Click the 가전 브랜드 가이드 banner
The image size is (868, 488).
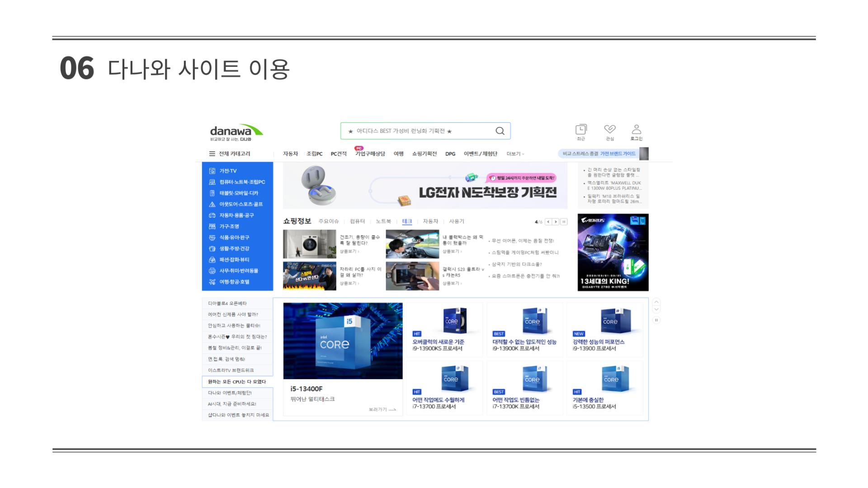604,154
